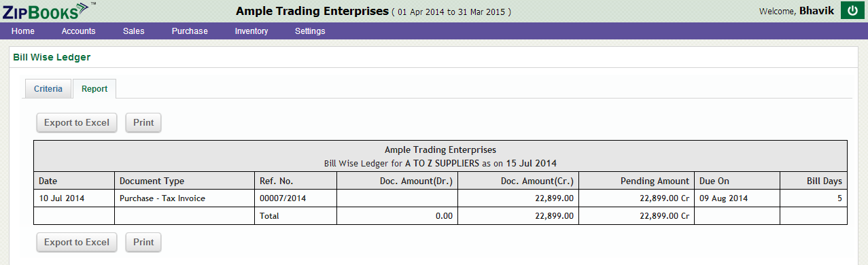Select the Report tab
Screen dimensions: 868x265
(x=94, y=89)
